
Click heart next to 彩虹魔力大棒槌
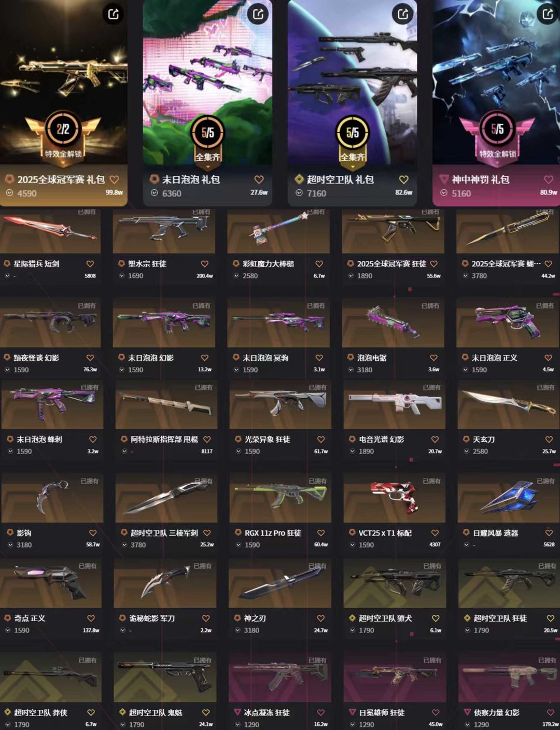point(319,264)
